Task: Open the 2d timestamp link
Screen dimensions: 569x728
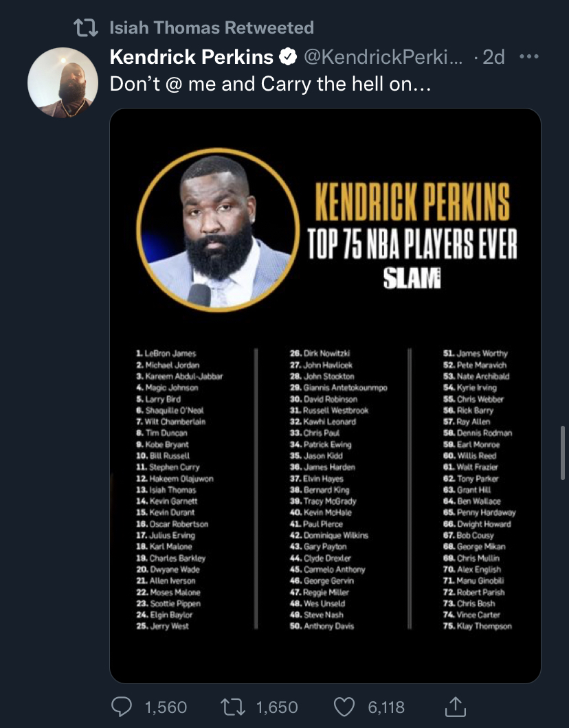Action: (493, 57)
